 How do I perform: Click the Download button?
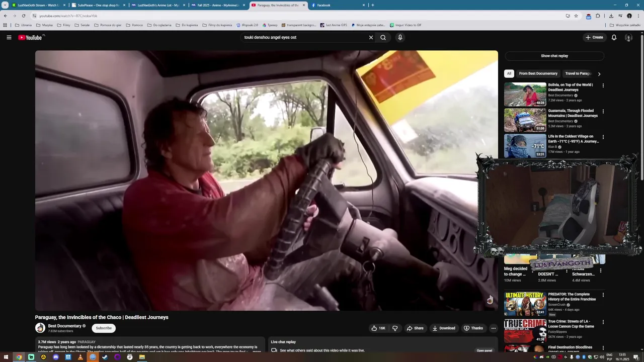click(444, 328)
